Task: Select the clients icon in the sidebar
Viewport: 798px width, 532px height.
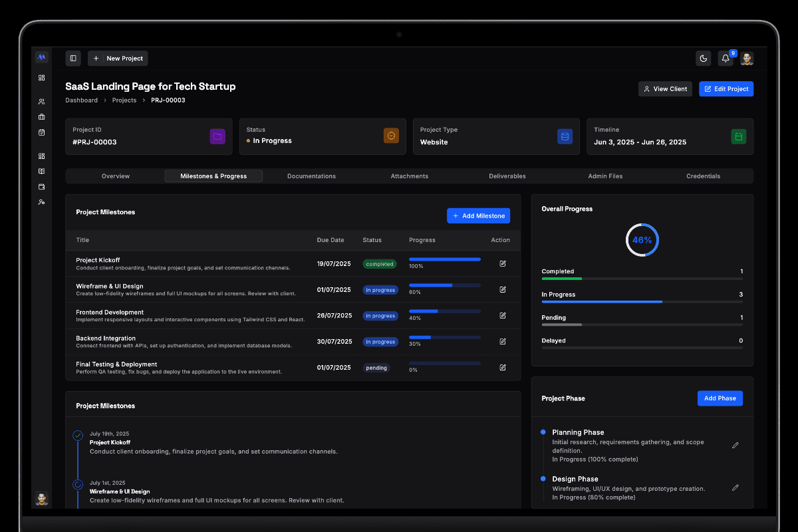Action: [41, 101]
